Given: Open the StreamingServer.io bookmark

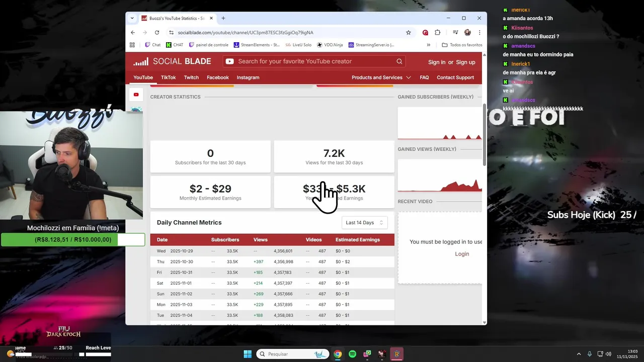Looking at the screenshot, I should [x=371, y=45].
